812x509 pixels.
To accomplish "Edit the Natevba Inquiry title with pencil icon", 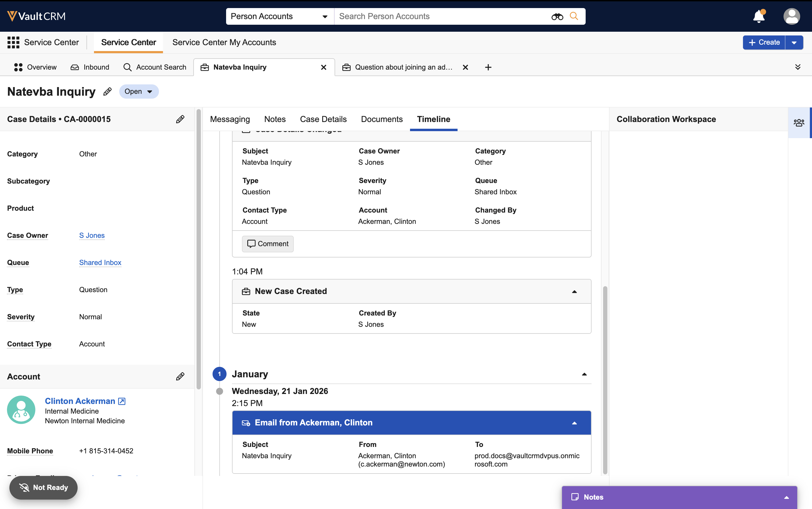I will [107, 92].
